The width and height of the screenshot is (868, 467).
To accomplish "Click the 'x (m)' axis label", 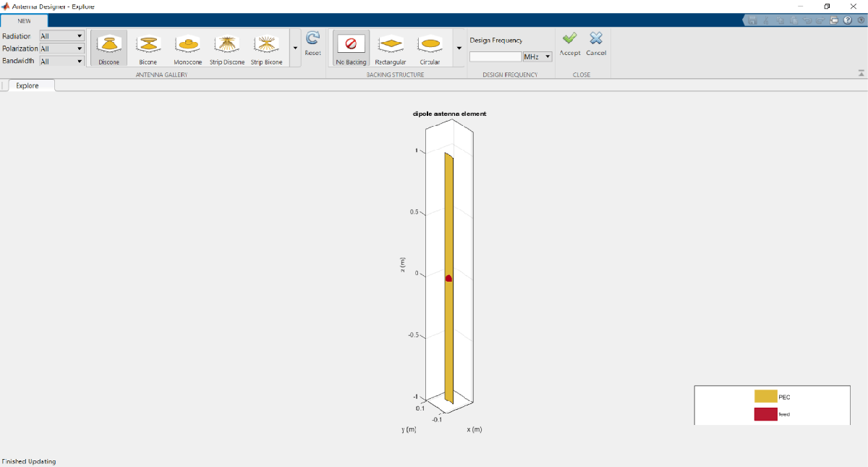I will tap(474, 429).
